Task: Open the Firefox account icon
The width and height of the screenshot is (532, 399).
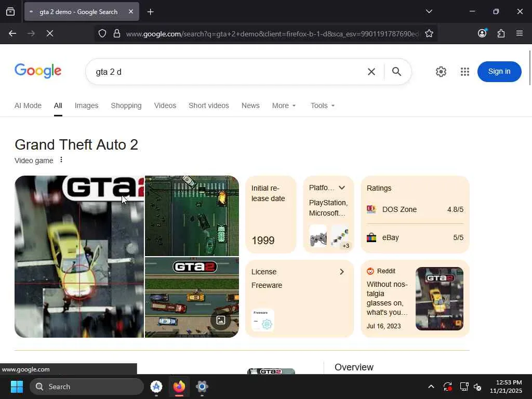Action: pos(482,33)
